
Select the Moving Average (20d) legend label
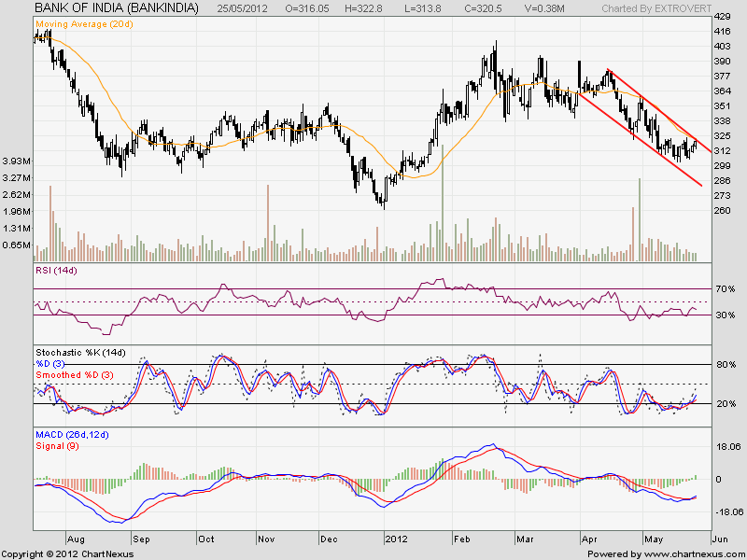pos(84,22)
